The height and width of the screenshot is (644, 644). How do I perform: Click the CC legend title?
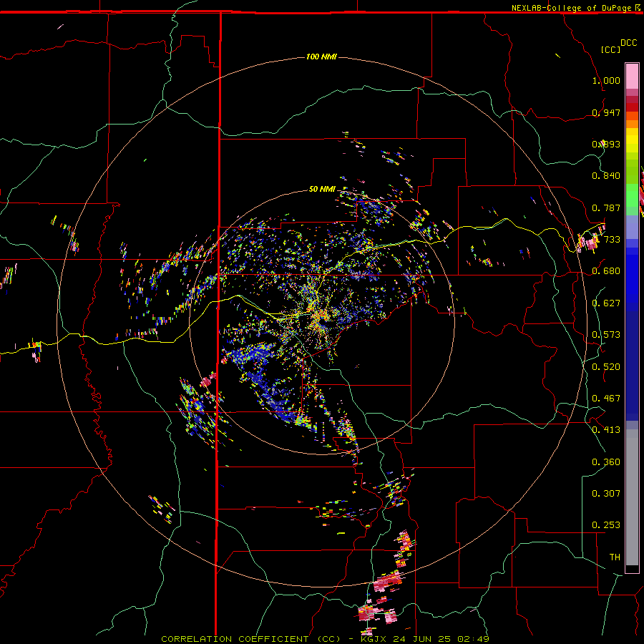[610, 49]
